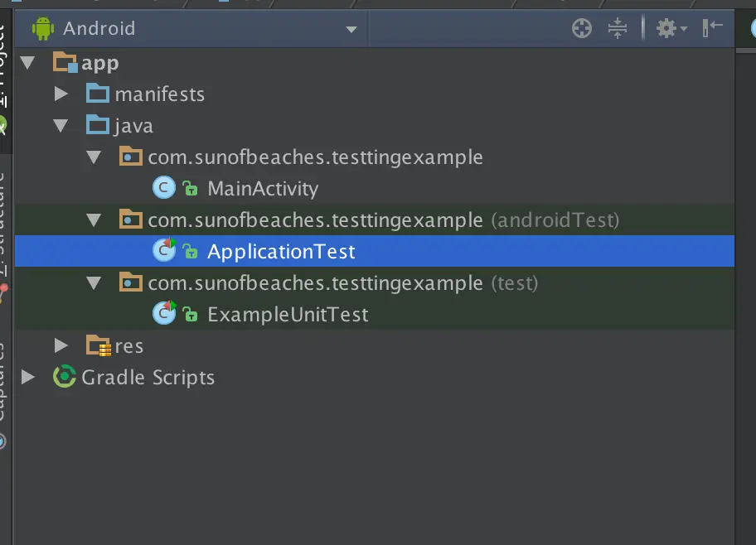756x545 pixels.
Task: Click the res folder icon
Action: coord(98,345)
